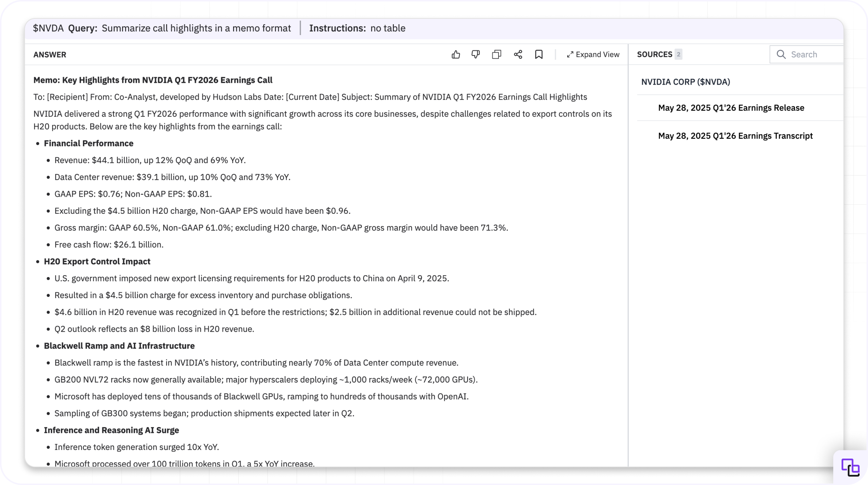
Task: Select the SOURCES panel header
Action: click(x=654, y=55)
